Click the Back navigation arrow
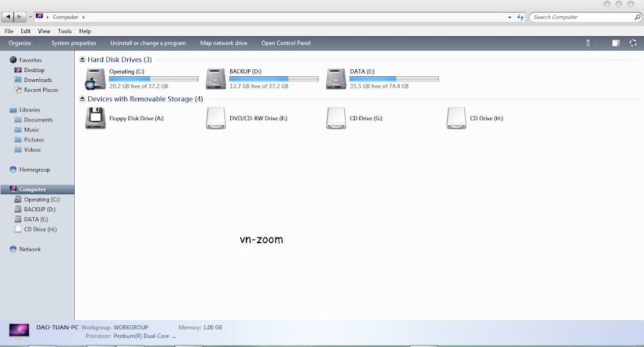 pyautogui.click(x=8, y=17)
